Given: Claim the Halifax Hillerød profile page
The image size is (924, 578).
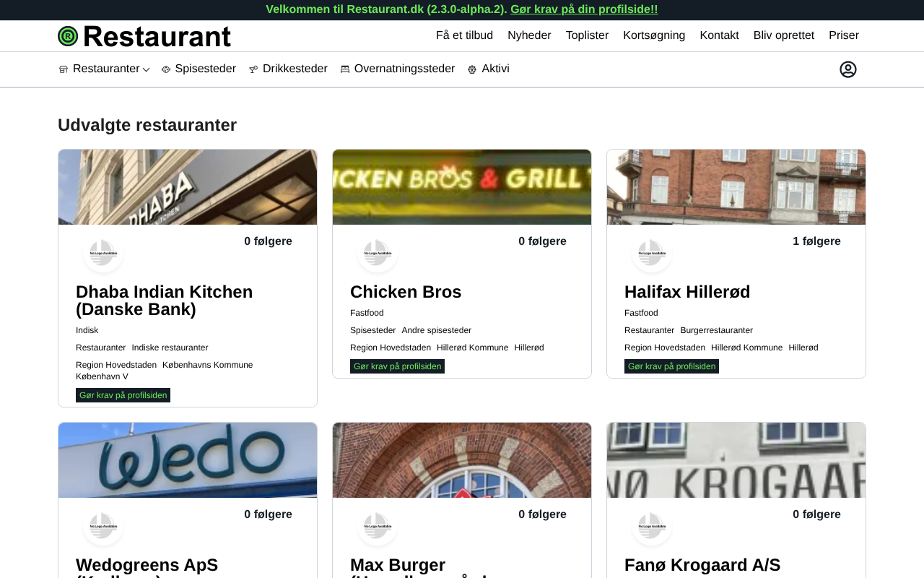Looking at the screenshot, I should pos(671,366).
